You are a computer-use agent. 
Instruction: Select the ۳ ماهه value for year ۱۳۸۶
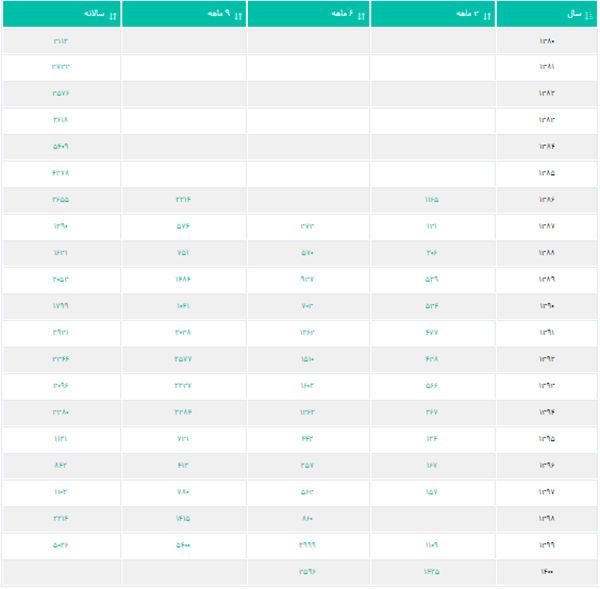431,200
